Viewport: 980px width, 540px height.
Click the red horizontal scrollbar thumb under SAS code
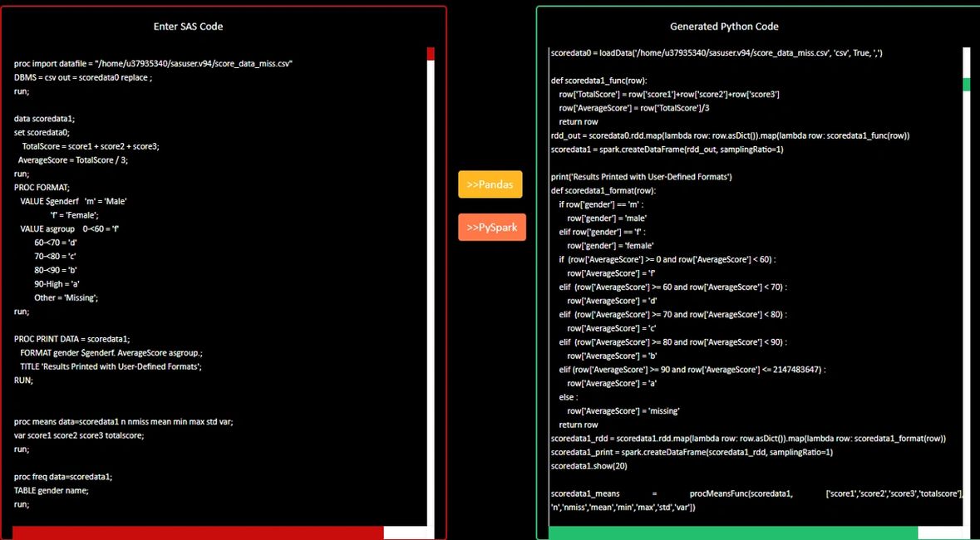[198, 533]
